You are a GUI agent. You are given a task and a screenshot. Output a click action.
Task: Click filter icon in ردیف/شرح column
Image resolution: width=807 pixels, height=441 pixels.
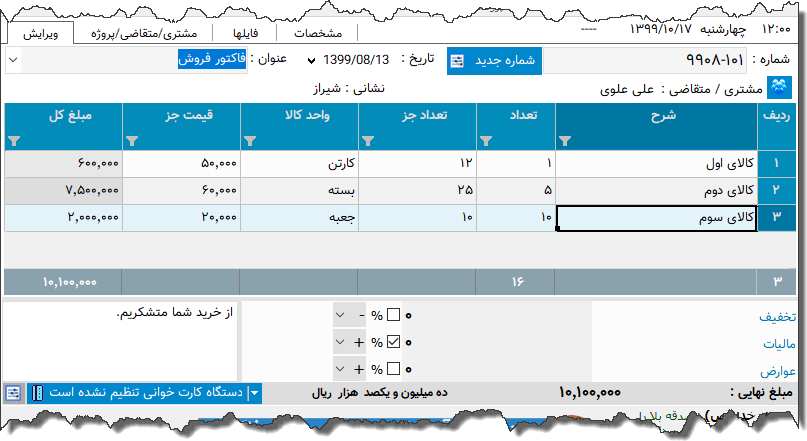coord(565,141)
